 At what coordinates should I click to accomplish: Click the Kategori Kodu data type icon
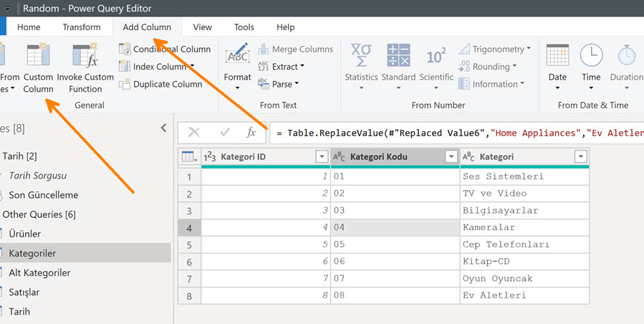coord(340,157)
